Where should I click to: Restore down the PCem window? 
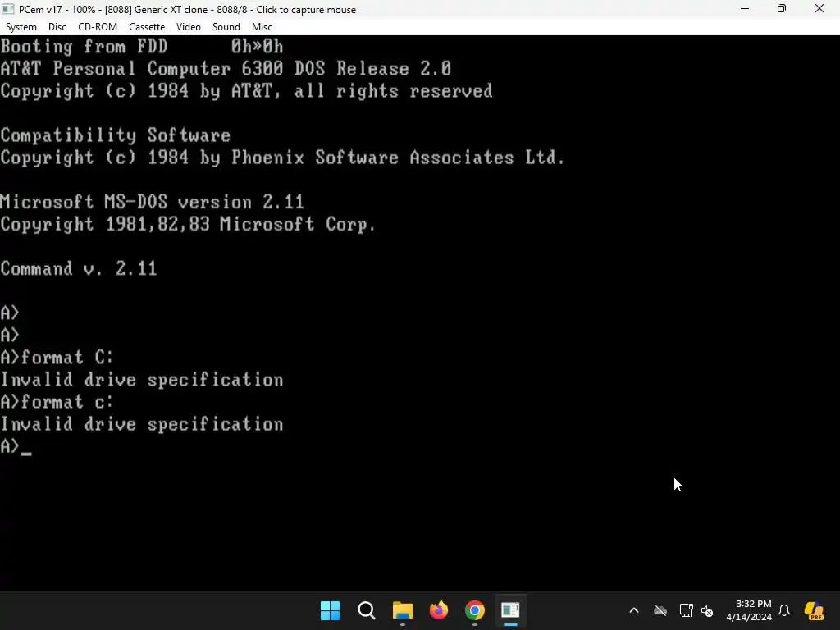point(782,9)
